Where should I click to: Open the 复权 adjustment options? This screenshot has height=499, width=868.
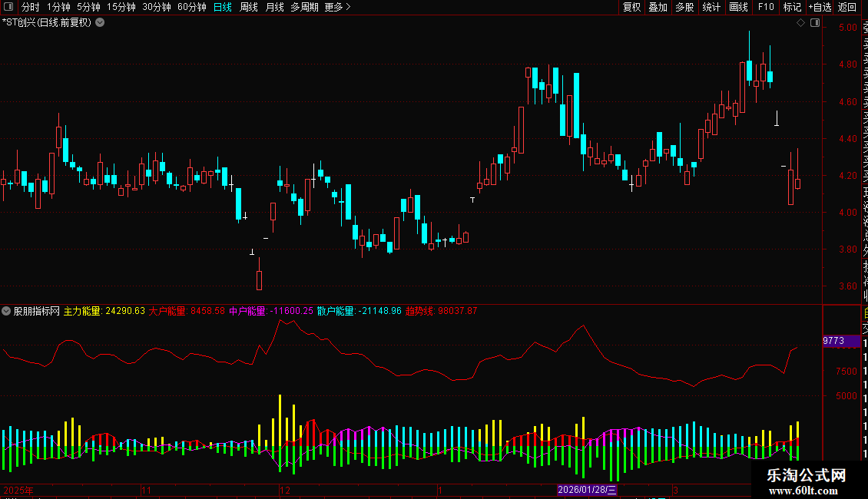click(x=631, y=7)
